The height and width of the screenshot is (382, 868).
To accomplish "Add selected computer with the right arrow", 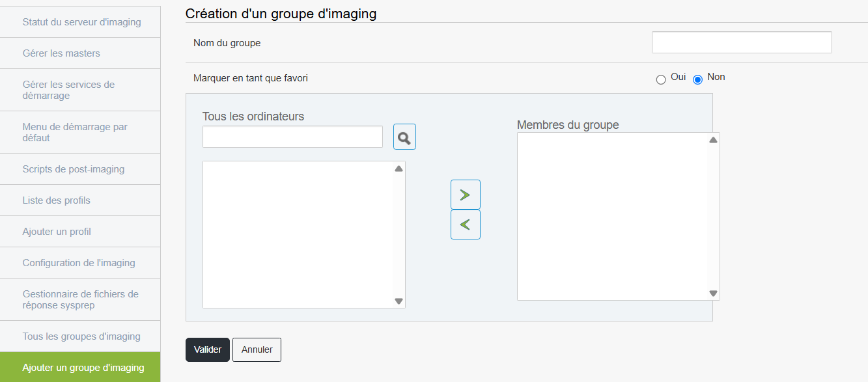I will coord(465,195).
